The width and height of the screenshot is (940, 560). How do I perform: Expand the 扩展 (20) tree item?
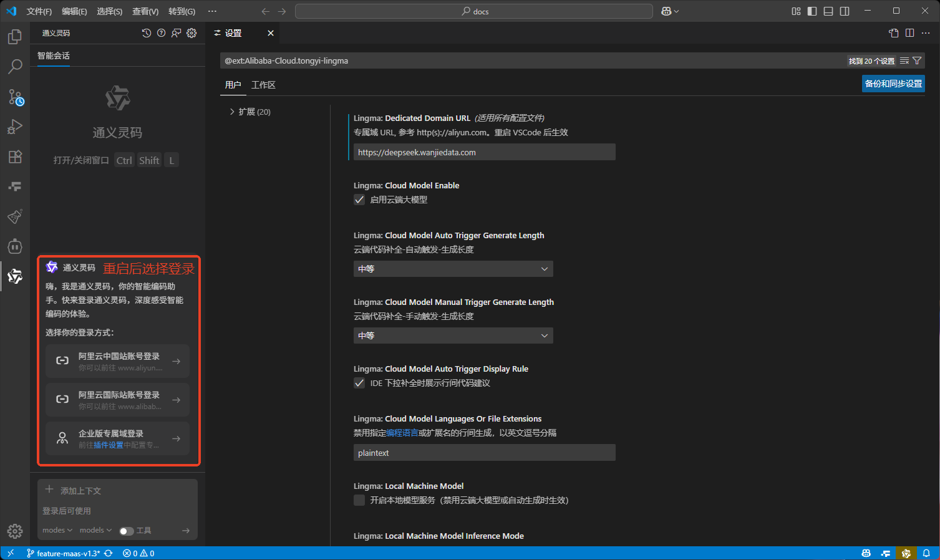point(250,112)
